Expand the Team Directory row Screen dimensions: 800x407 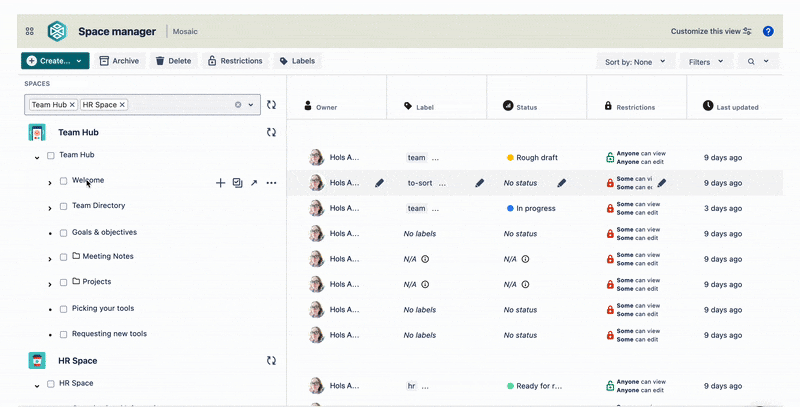click(49, 208)
